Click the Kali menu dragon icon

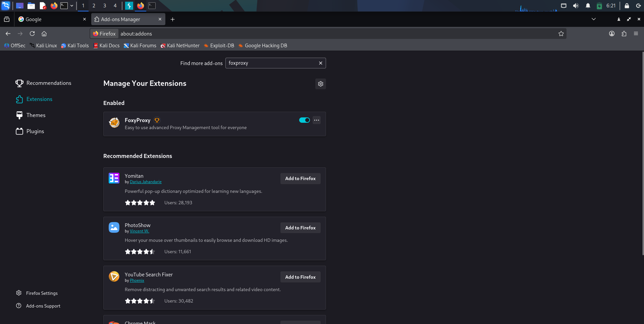(x=6, y=5)
